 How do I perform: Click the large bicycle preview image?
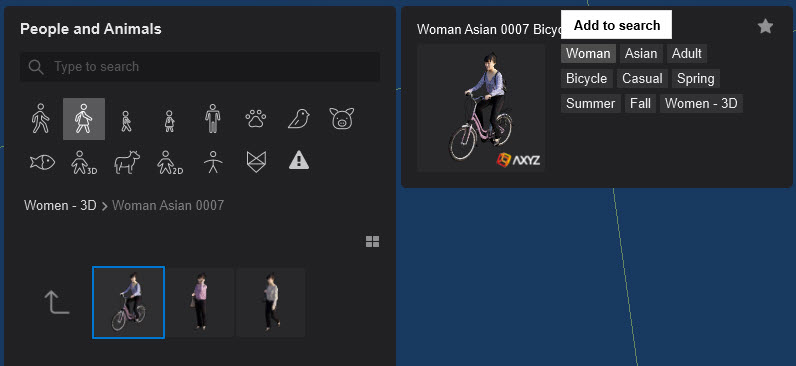[x=481, y=108]
